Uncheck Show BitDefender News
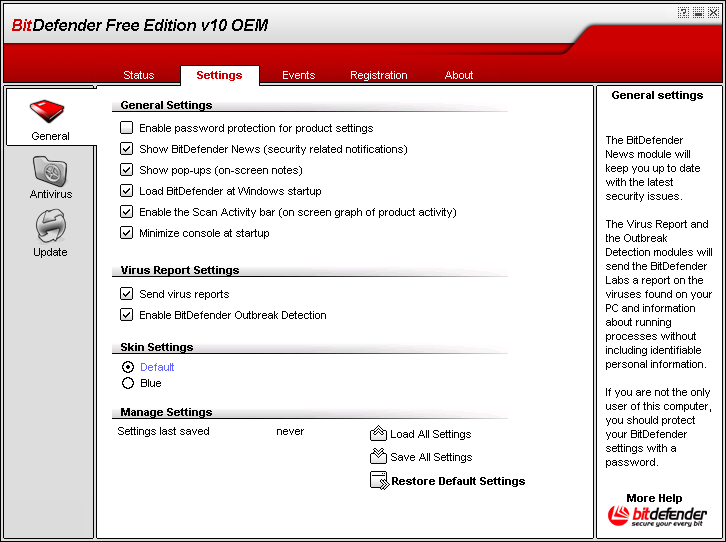The image size is (726, 542). pyautogui.click(x=126, y=149)
